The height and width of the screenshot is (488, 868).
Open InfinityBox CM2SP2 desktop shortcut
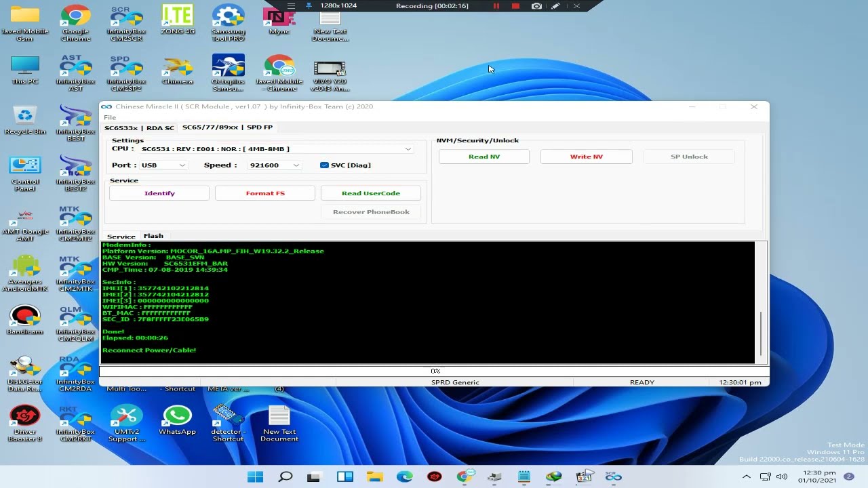126,73
